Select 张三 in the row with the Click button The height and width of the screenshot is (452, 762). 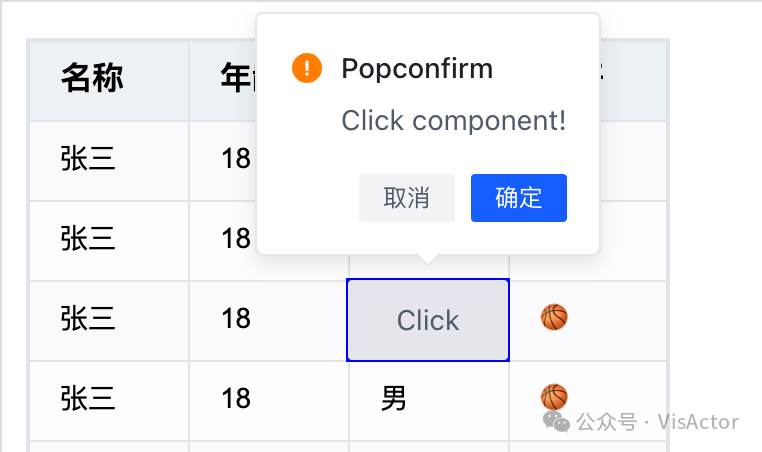[88, 319]
